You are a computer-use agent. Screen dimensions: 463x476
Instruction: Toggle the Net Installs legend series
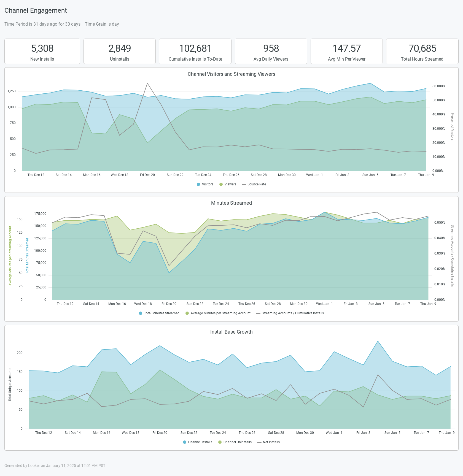point(268,442)
